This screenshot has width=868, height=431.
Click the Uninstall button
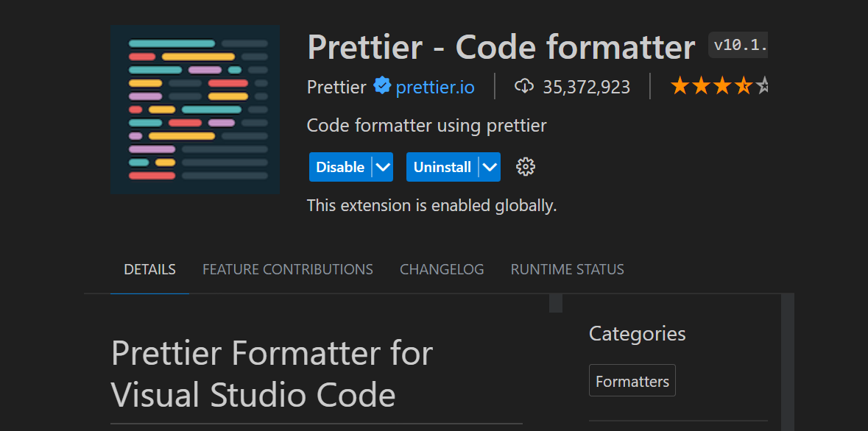click(x=442, y=167)
